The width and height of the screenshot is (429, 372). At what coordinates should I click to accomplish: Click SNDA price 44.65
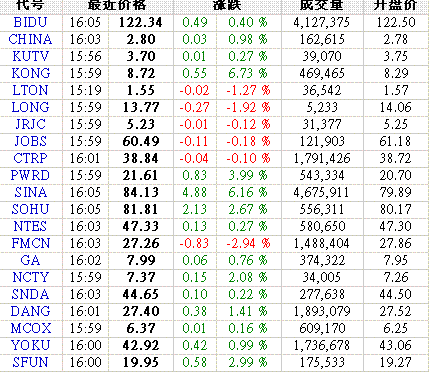(x=141, y=294)
